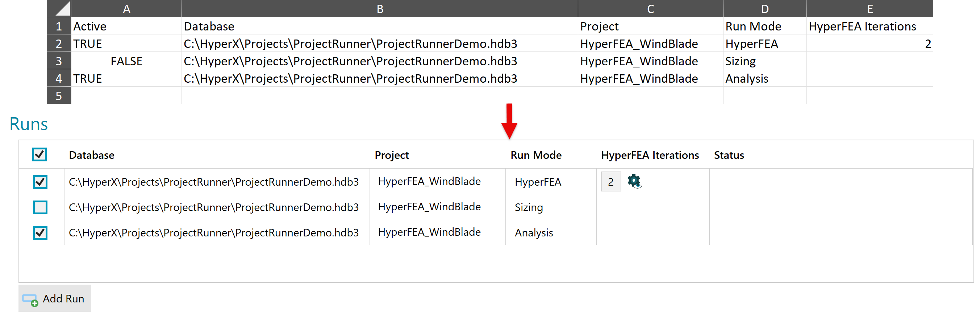Select the FALSE cell in spreadsheet row 3
Screen dimensions: 980x318
point(126,61)
